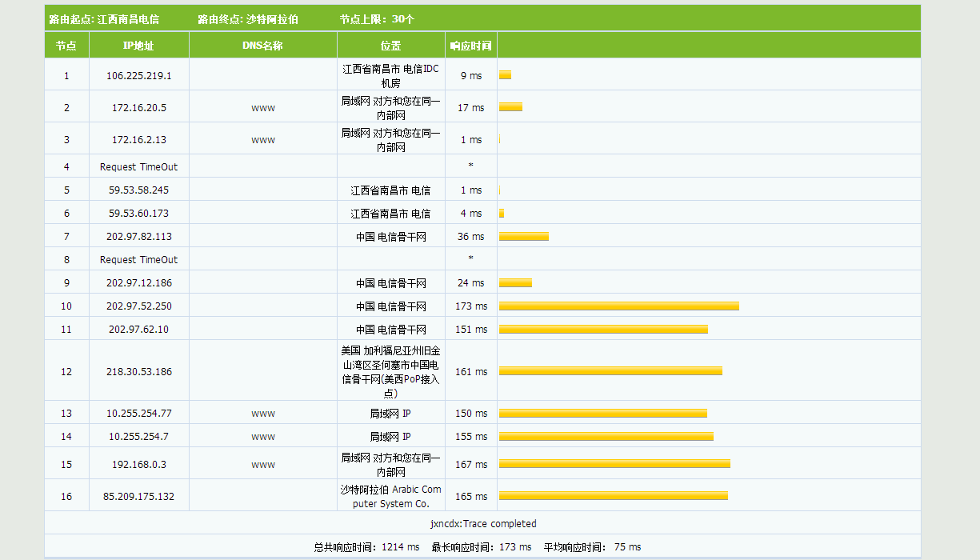Click 最长响应时间: 173 ms summary
The height and width of the screenshot is (560, 980).
point(481,547)
